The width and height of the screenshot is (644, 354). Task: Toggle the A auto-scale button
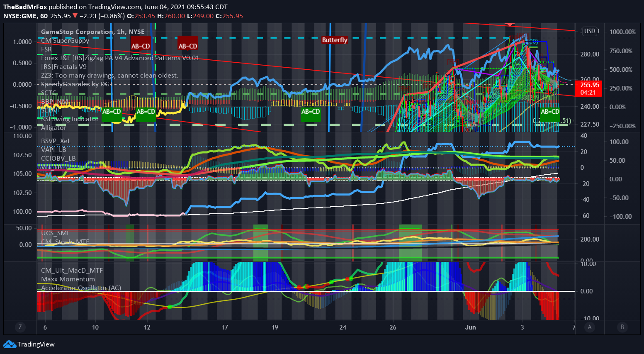pos(590,327)
